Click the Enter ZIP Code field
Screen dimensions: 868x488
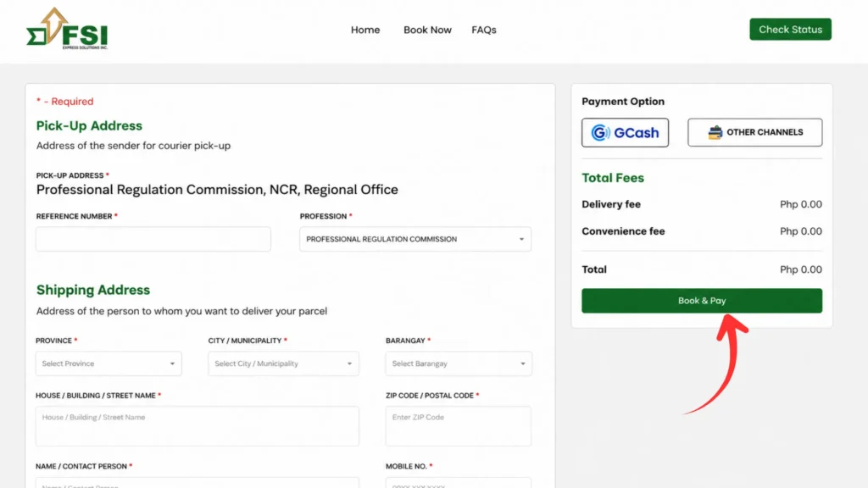coord(459,426)
